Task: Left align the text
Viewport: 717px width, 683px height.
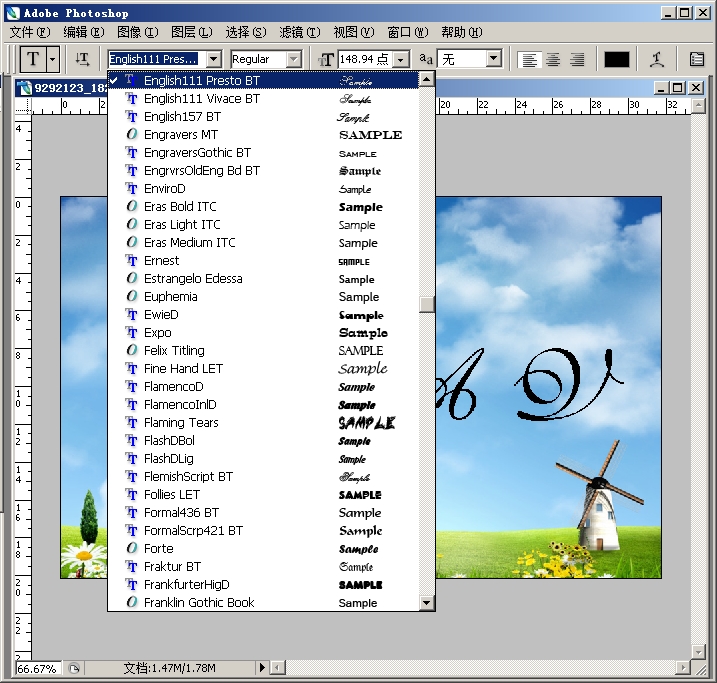Action: coord(530,59)
